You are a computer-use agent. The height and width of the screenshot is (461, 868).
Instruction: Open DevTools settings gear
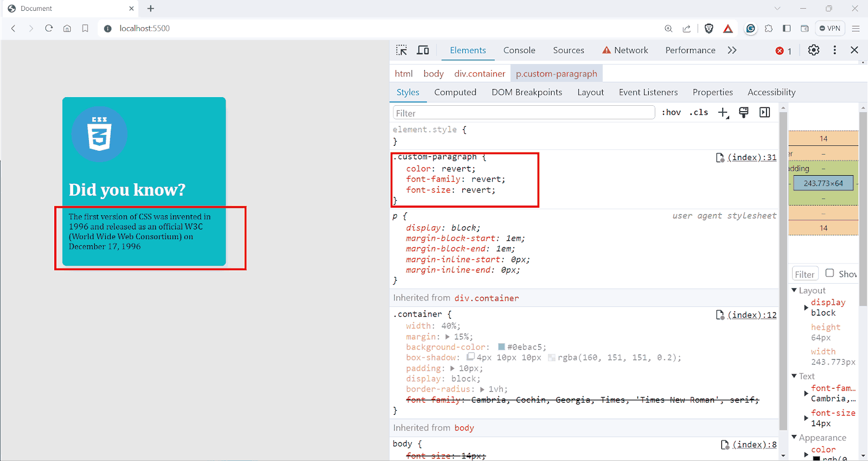814,50
